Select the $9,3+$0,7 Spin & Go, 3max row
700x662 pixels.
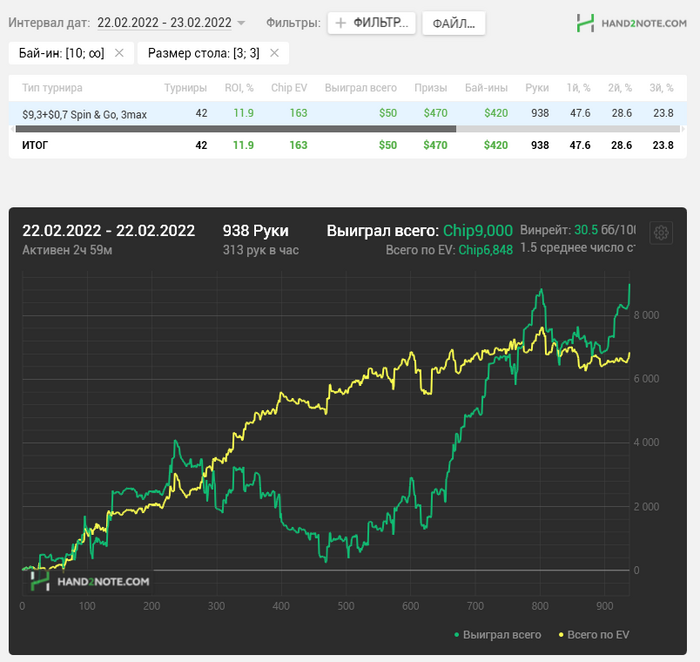tap(348, 113)
